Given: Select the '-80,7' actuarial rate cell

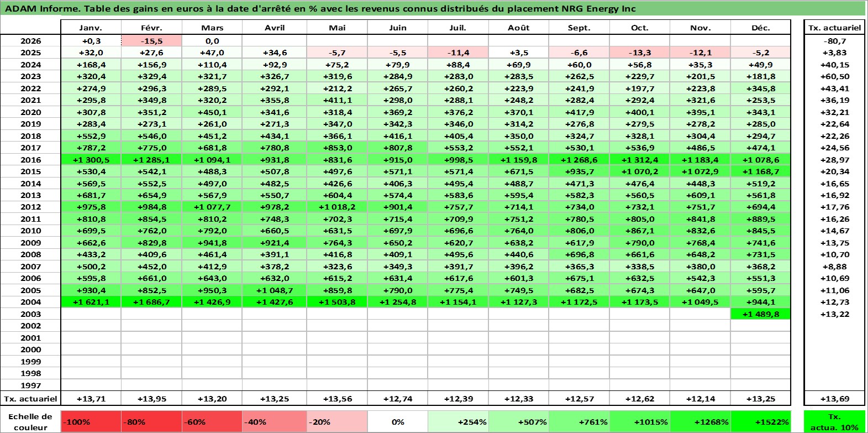Looking at the screenshot, I should pos(834,41).
